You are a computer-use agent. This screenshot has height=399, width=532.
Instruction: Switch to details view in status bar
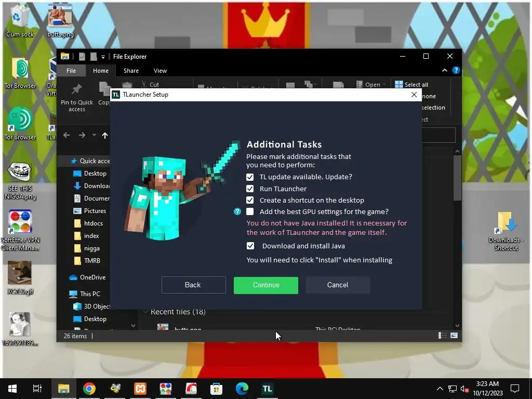pos(443,336)
